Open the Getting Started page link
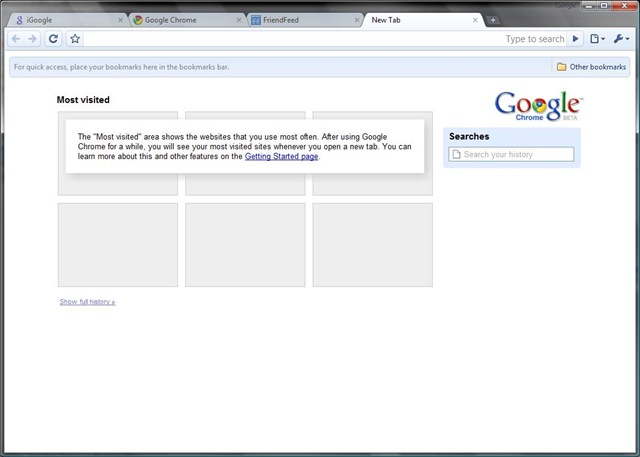This screenshot has height=457, width=640. (x=281, y=157)
